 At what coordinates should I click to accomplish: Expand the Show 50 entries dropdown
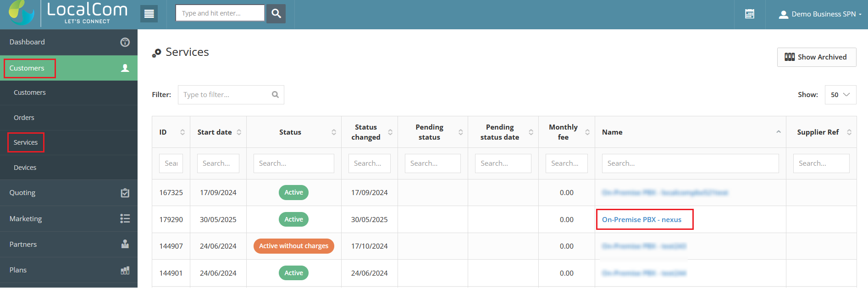[x=840, y=95]
